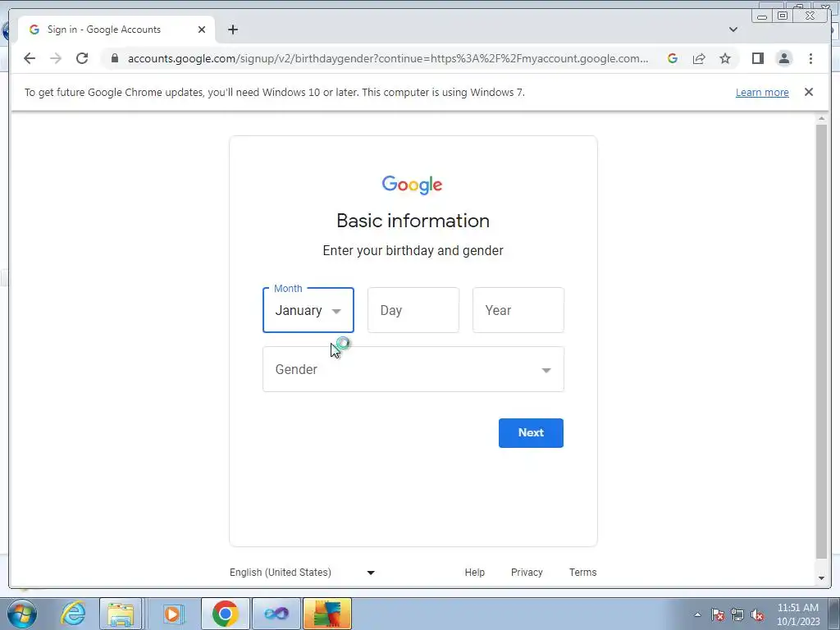Open the Chrome three-dot menu

pyautogui.click(x=810, y=58)
